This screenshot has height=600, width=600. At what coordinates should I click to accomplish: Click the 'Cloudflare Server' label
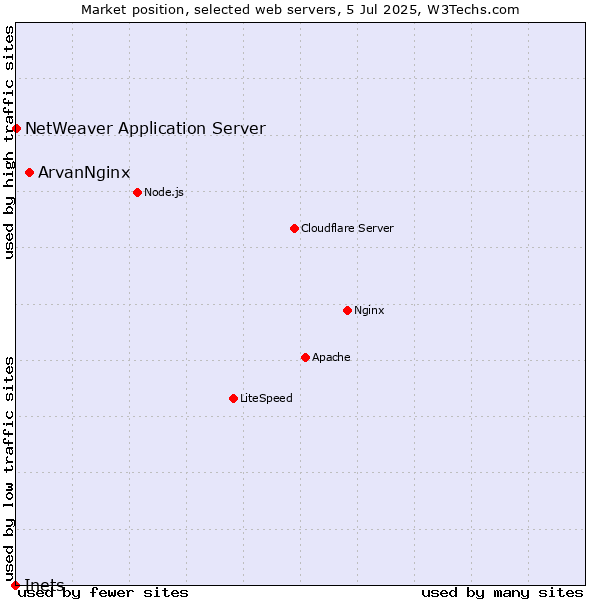point(347,228)
